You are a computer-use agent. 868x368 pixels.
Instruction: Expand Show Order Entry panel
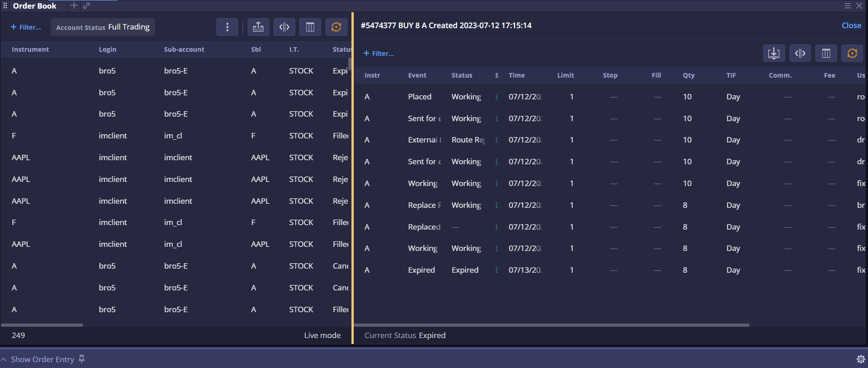pyautogui.click(x=42, y=359)
